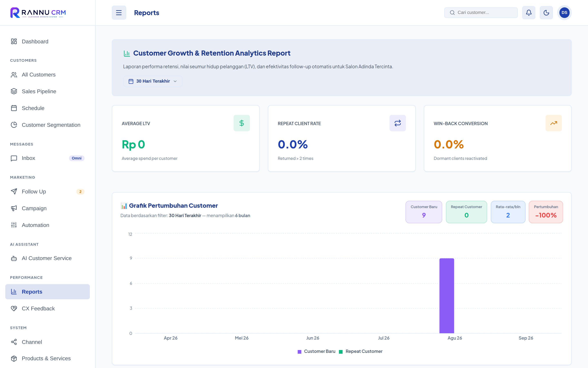588x368 pixels.
Task: Open the notifications bell
Action: click(528, 13)
